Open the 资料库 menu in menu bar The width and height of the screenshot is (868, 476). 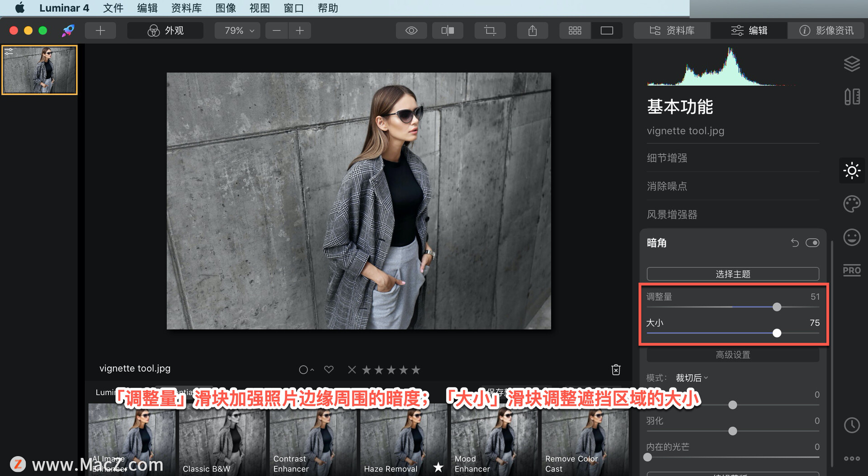pos(186,8)
